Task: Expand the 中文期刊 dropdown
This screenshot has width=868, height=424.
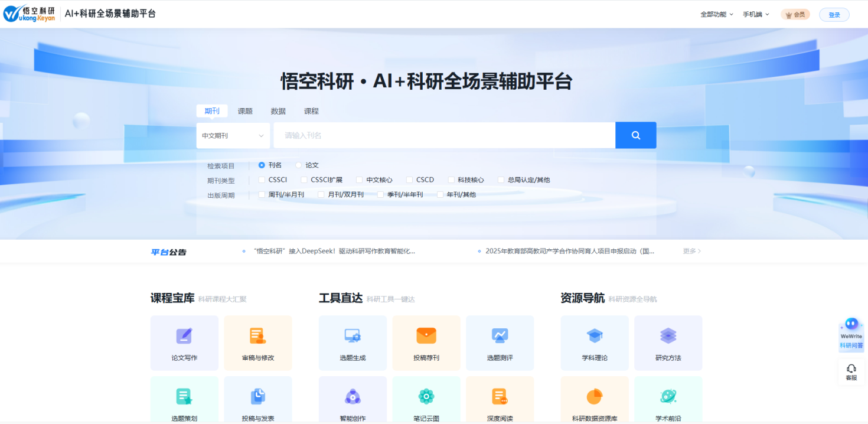Action: coord(233,136)
